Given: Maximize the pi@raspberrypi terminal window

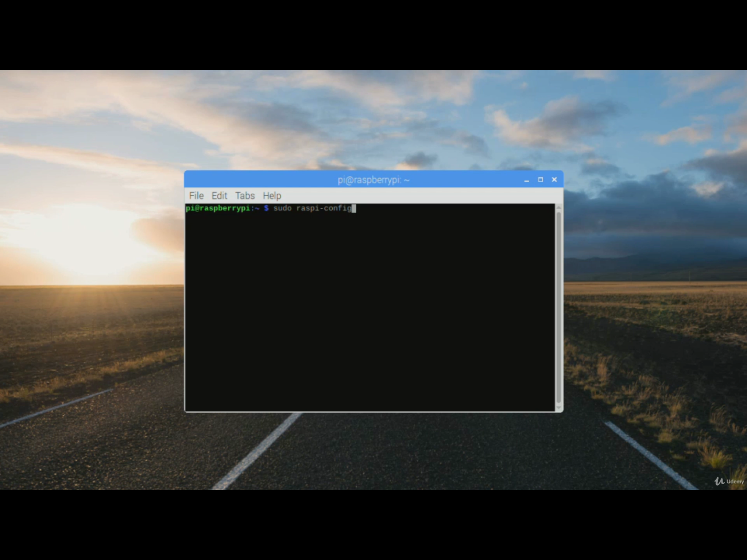Looking at the screenshot, I should click(540, 179).
